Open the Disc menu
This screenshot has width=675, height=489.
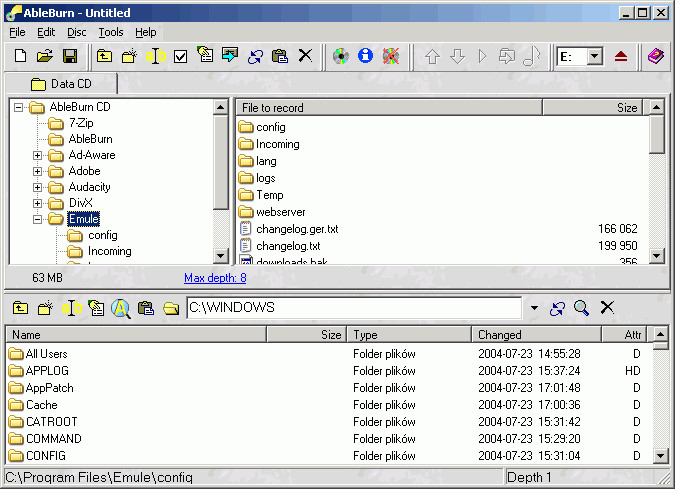pos(77,32)
